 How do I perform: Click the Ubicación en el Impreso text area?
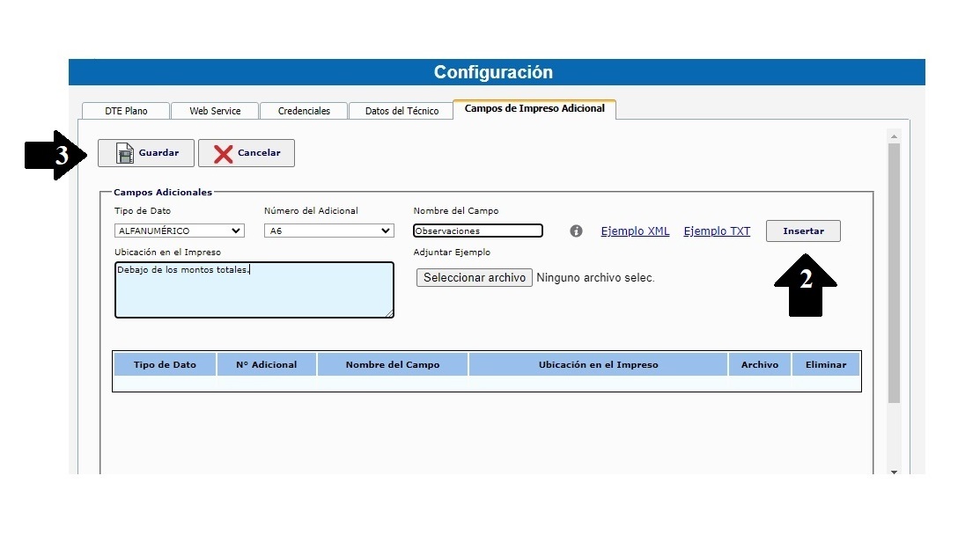254,289
